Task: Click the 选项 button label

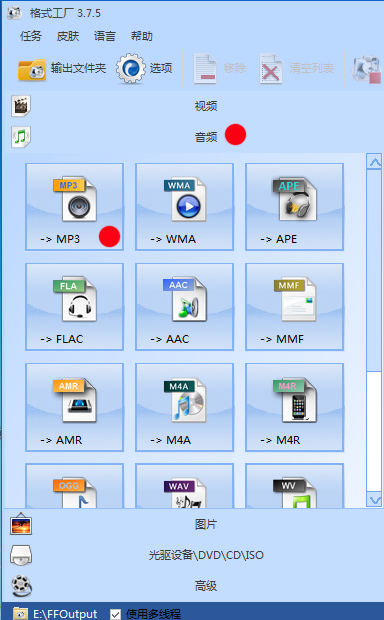Action: click(161, 68)
